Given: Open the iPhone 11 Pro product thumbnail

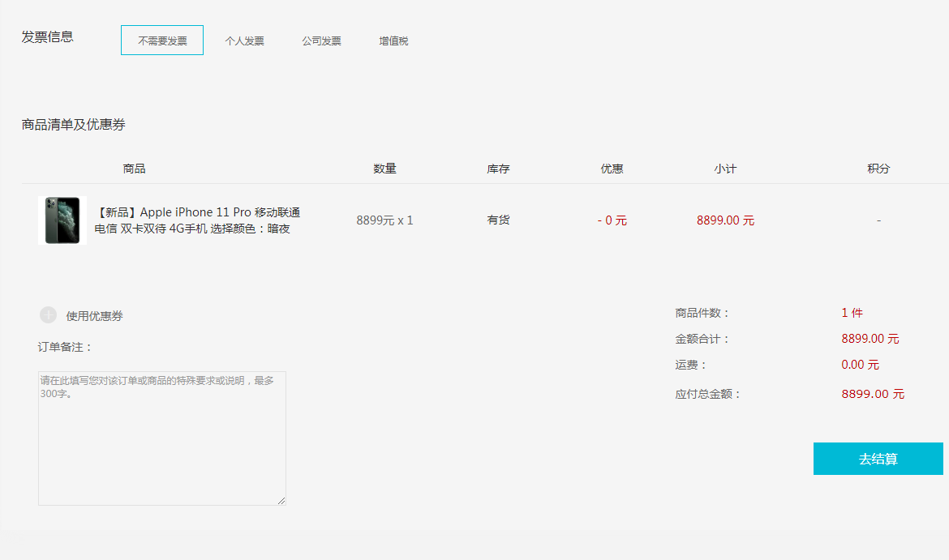Looking at the screenshot, I should [62, 220].
